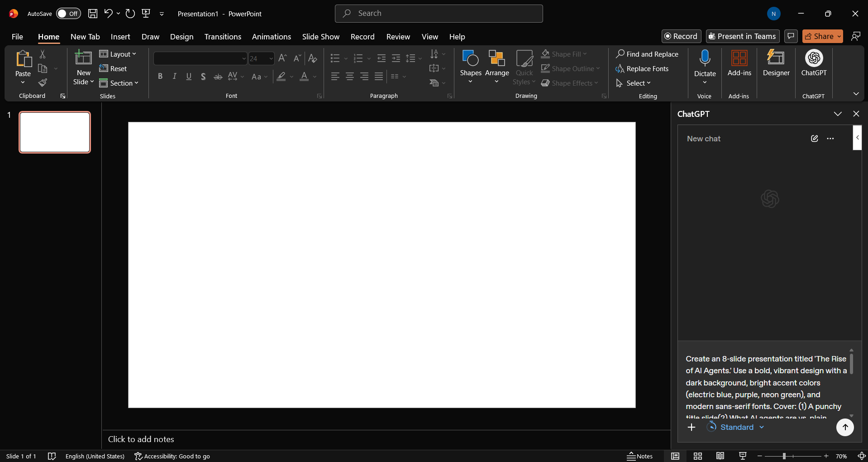Open the Add-ins gallery
Image resolution: width=868 pixels, height=462 pixels.
click(x=739, y=63)
